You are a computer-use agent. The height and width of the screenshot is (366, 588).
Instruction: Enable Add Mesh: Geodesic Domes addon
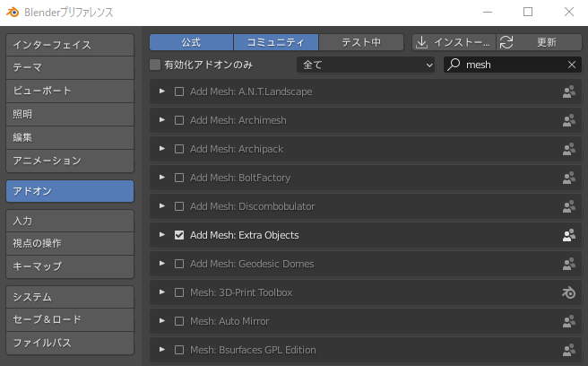coord(179,264)
